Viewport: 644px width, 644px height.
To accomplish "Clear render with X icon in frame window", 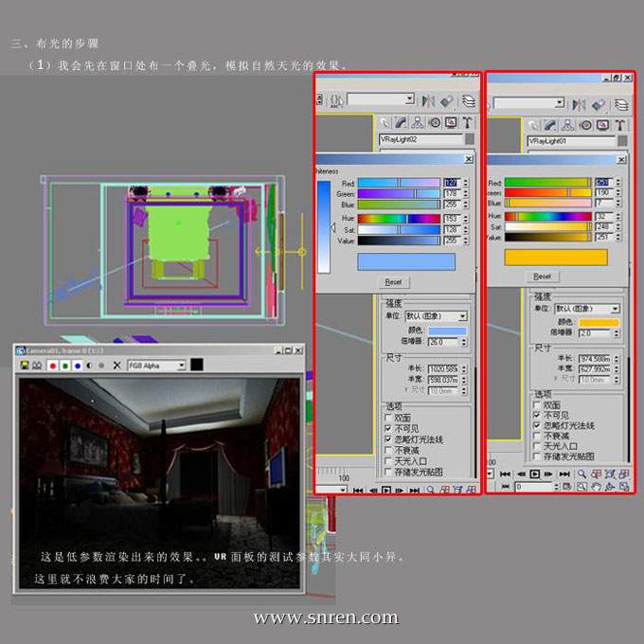I will coord(116,365).
